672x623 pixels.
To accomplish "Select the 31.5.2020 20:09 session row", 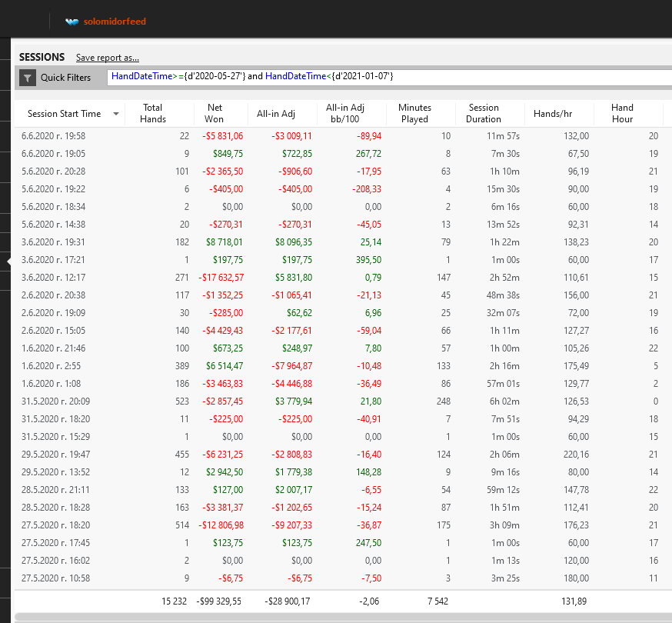I will point(55,401).
